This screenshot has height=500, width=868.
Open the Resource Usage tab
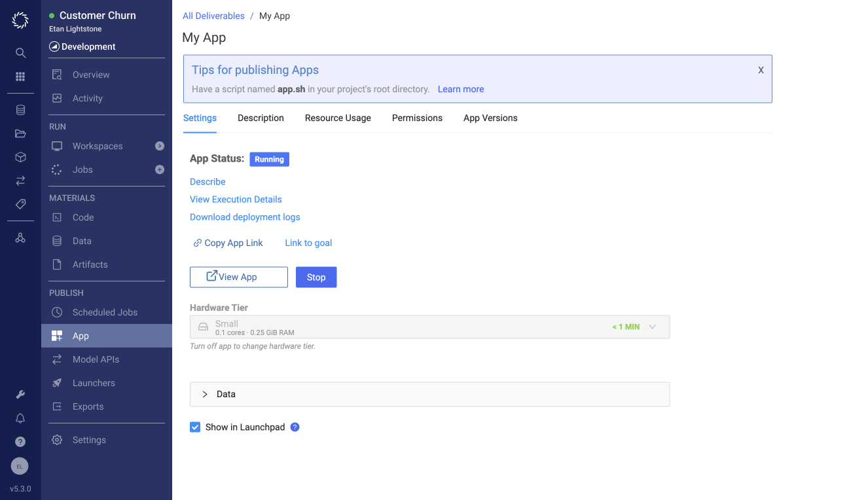coord(338,118)
